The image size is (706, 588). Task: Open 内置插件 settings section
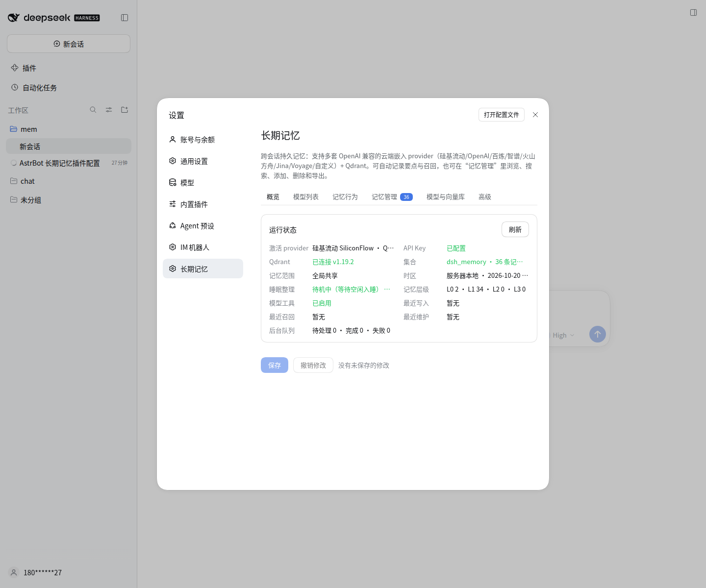[x=203, y=204]
